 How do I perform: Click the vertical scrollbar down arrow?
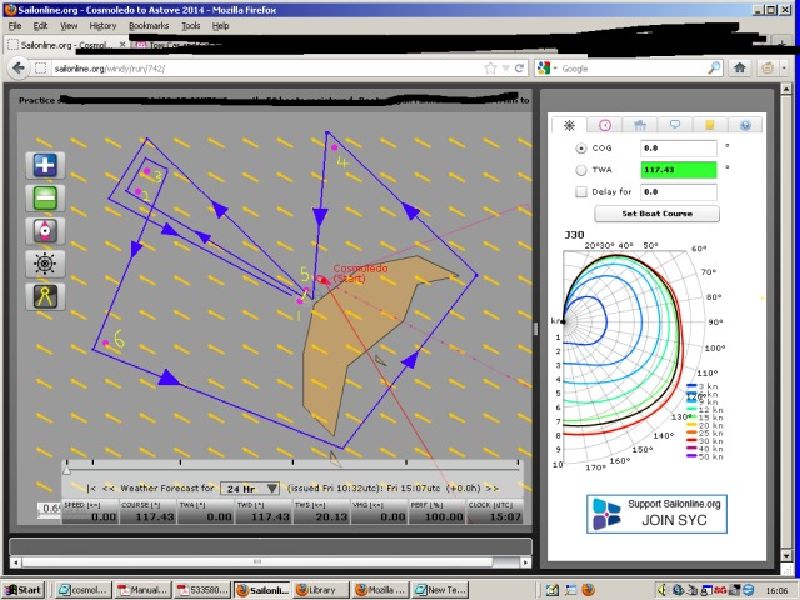(x=786, y=556)
